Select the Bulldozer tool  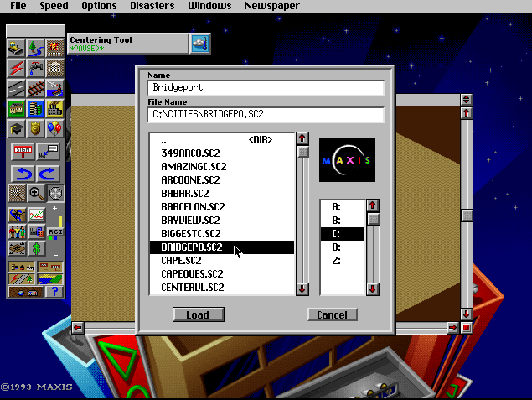pos(16,49)
